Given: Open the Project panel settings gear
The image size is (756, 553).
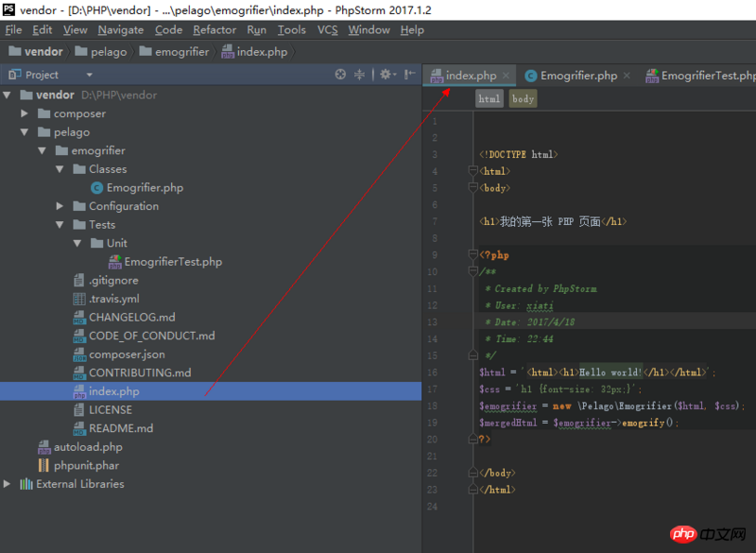Looking at the screenshot, I should click(387, 75).
